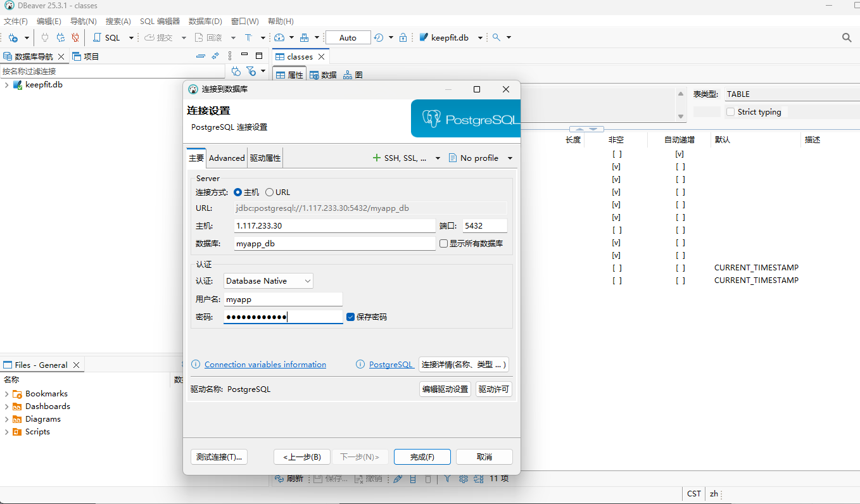Click the info icon beside PostgreSQL link

[x=360, y=364]
